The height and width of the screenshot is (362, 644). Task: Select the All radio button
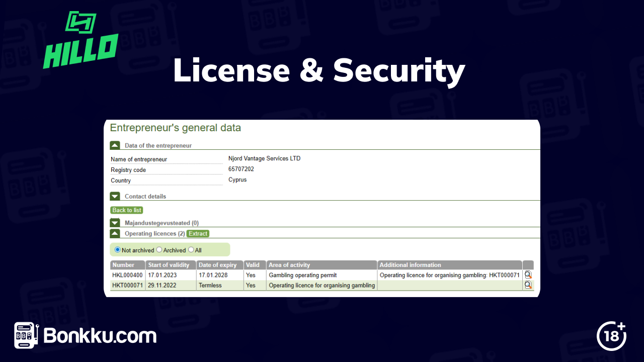[191, 250]
